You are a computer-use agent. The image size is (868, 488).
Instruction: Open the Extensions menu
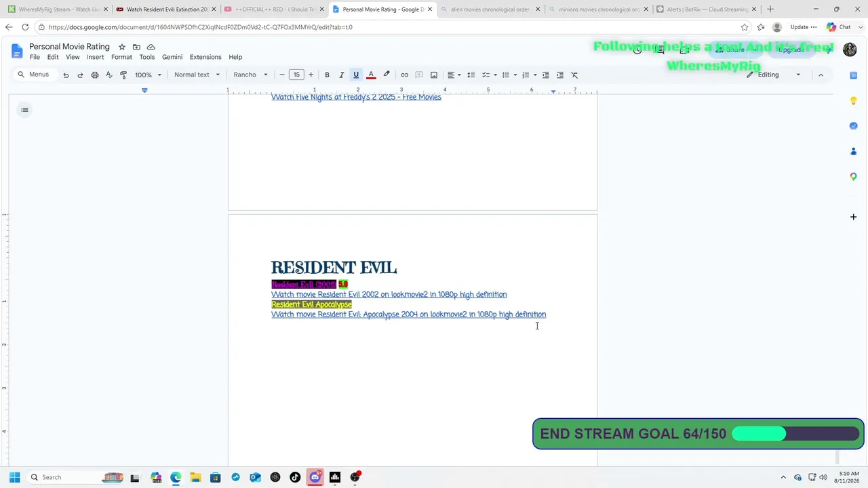click(205, 57)
